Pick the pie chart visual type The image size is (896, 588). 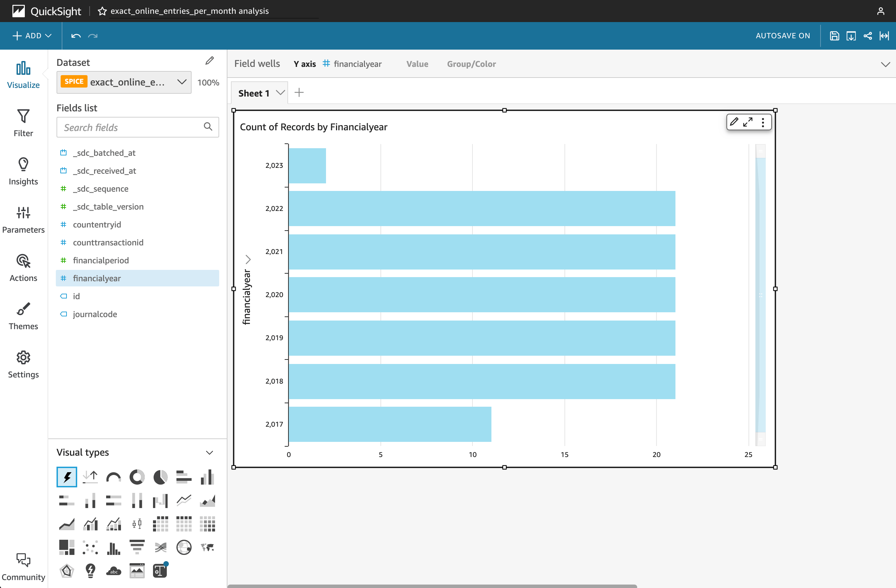[x=160, y=477]
